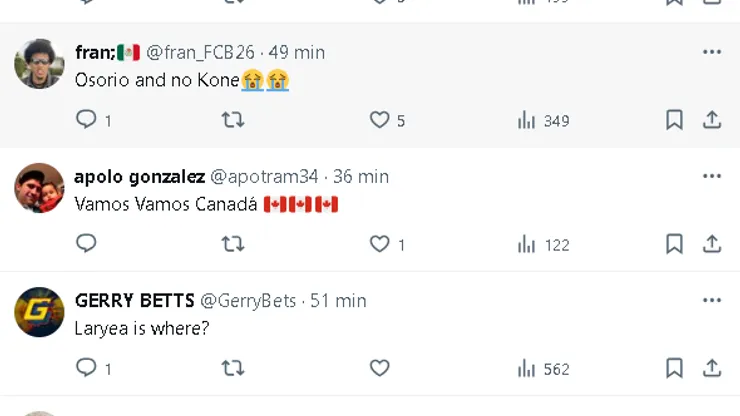Bookmark fran's Osorio tweet

(x=674, y=120)
